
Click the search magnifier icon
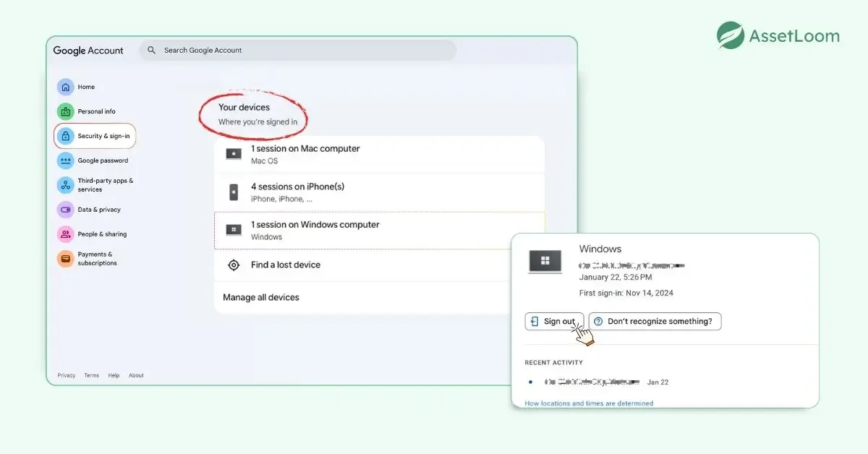pyautogui.click(x=152, y=51)
